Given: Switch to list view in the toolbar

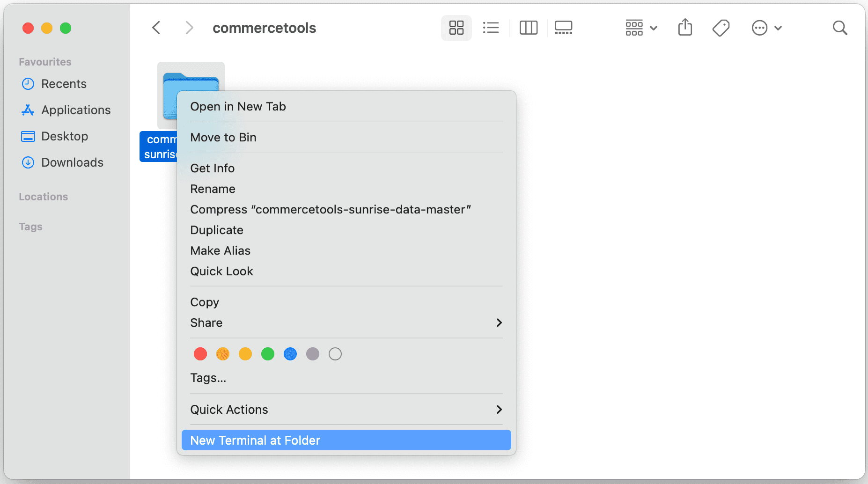Looking at the screenshot, I should tap(491, 28).
